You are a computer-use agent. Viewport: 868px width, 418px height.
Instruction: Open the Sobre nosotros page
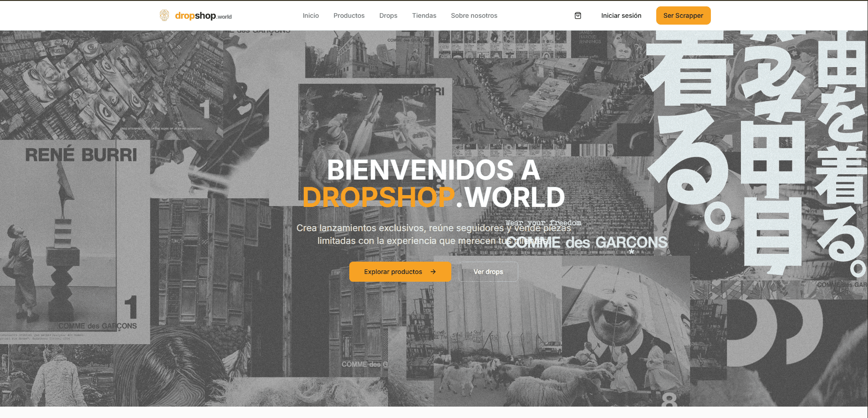(474, 15)
